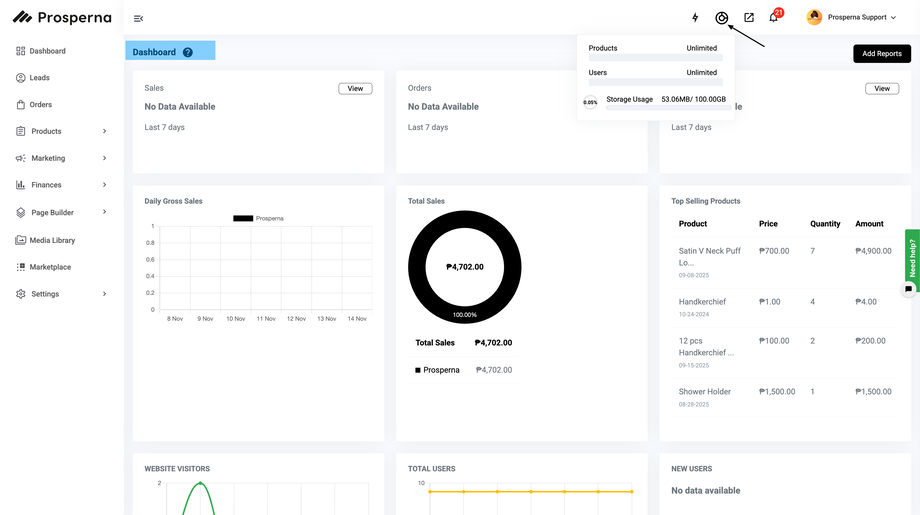
Task: Click Storage Usage 53.06MB/100.00GB text
Action: click(x=666, y=99)
